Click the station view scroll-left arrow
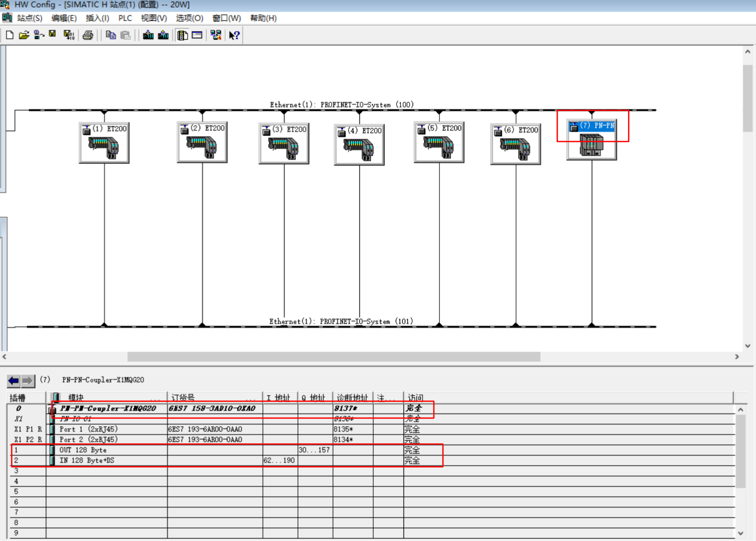The height and width of the screenshot is (541, 756). point(4,357)
